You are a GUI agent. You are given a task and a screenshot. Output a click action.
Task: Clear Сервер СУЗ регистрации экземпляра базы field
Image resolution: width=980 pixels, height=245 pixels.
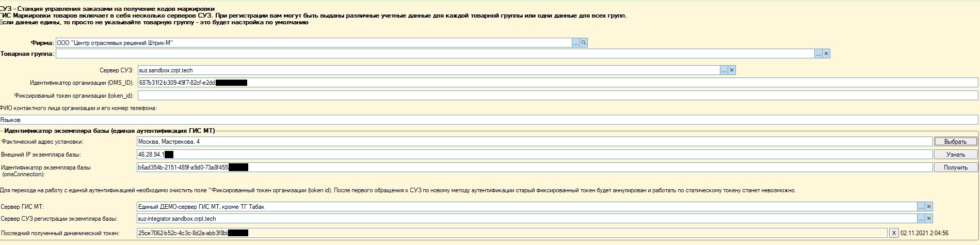tap(929, 219)
